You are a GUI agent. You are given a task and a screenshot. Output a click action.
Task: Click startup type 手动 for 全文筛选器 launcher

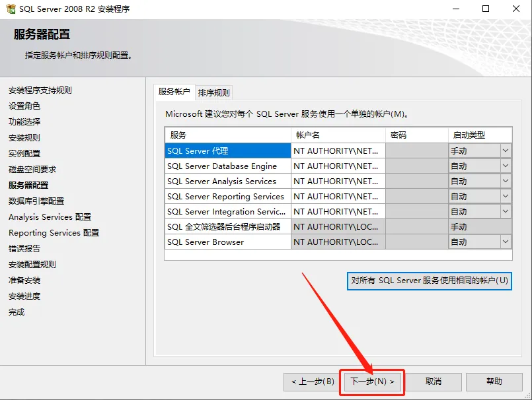[480, 227]
